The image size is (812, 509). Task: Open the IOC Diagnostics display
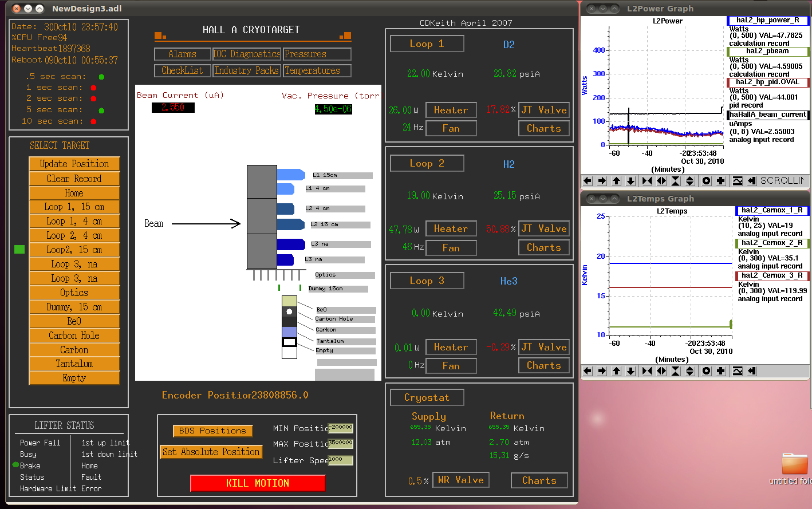point(247,54)
